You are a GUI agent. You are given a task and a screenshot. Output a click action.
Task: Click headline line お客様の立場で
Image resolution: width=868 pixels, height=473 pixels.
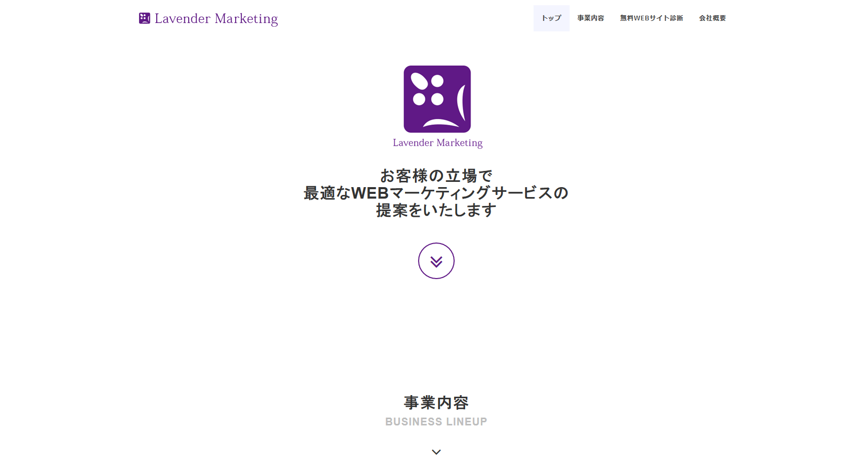point(436,176)
